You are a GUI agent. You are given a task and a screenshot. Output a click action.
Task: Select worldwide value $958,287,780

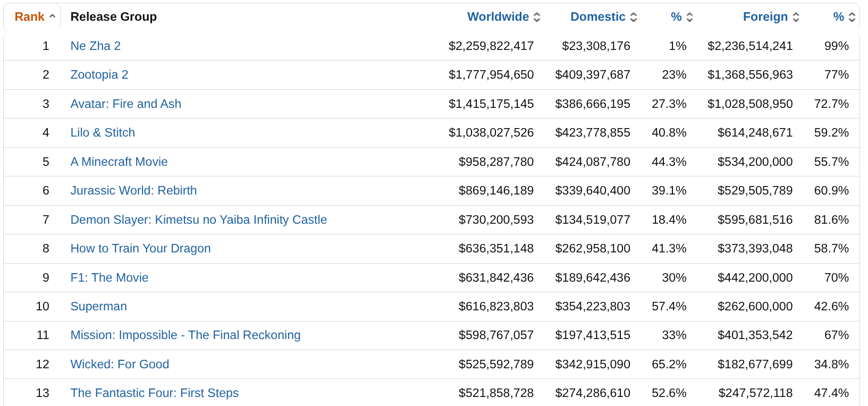[496, 162]
